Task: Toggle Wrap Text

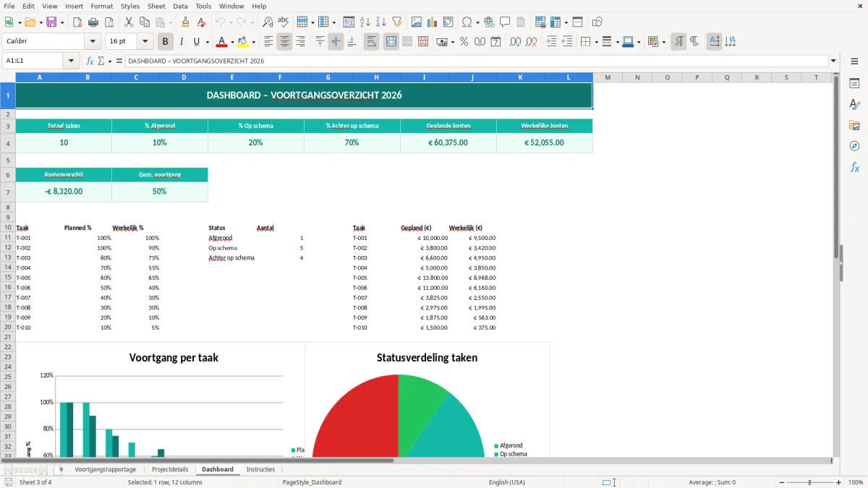Action: pyautogui.click(x=372, y=42)
